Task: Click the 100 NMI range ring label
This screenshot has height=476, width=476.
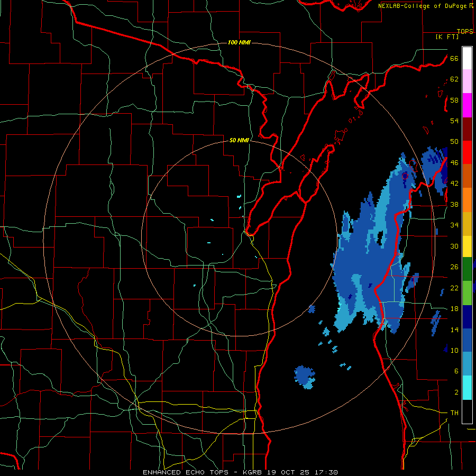Action: (x=239, y=42)
